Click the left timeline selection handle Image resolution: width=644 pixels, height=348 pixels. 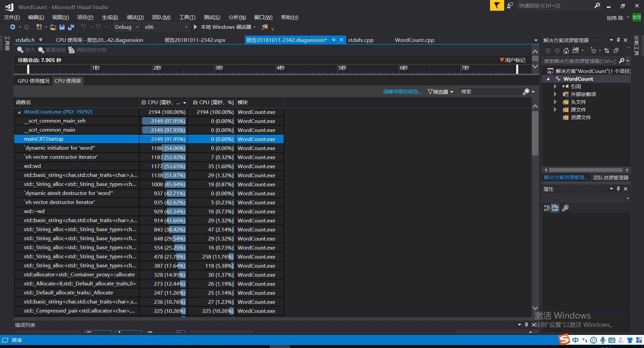[28, 69]
